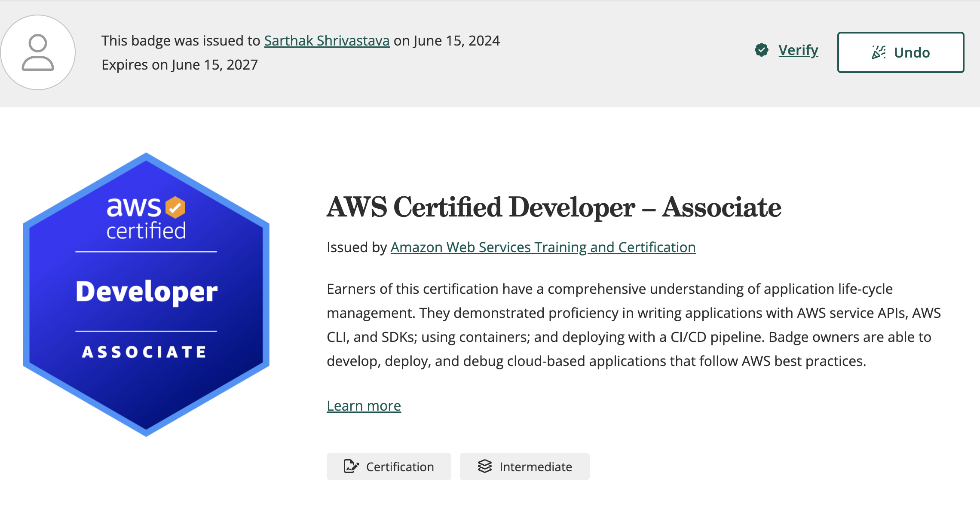Click the verified checkmark icon beside Verify

761,50
